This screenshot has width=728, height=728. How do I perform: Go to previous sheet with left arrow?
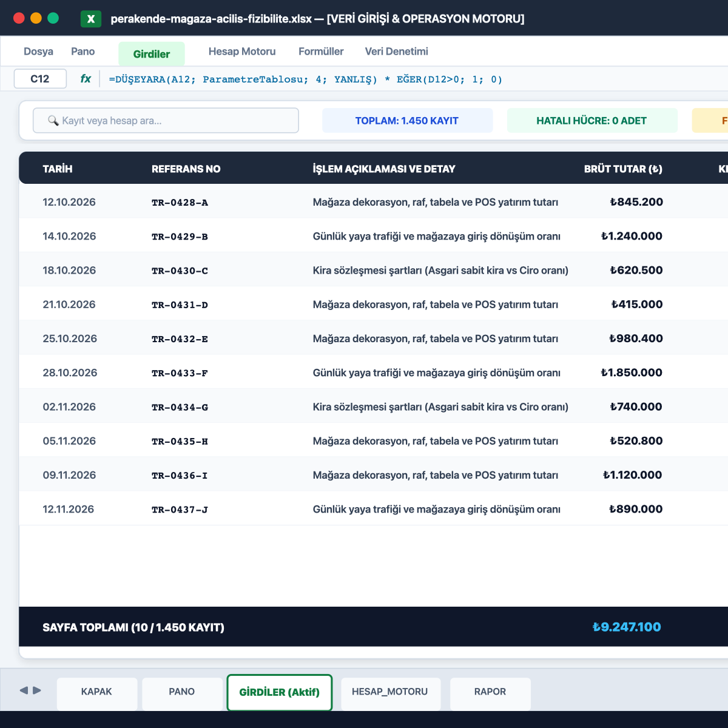24,690
